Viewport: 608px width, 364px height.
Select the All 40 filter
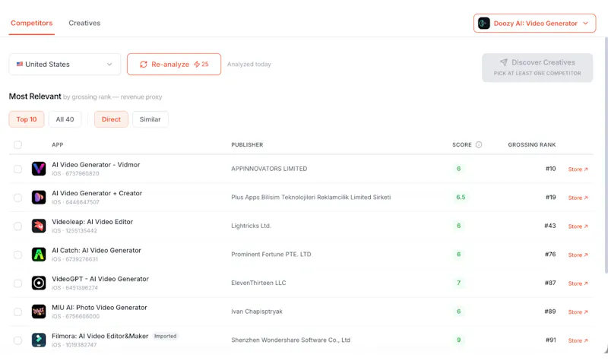[65, 119]
